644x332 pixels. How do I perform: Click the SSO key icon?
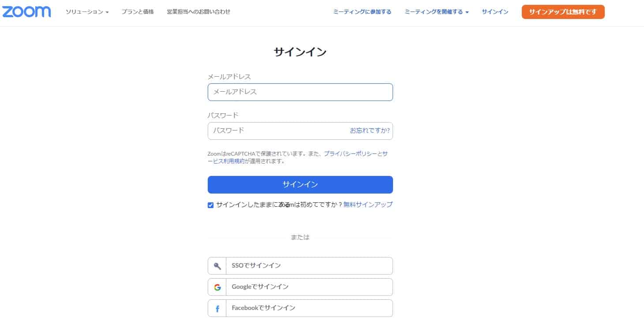coord(217,266)
